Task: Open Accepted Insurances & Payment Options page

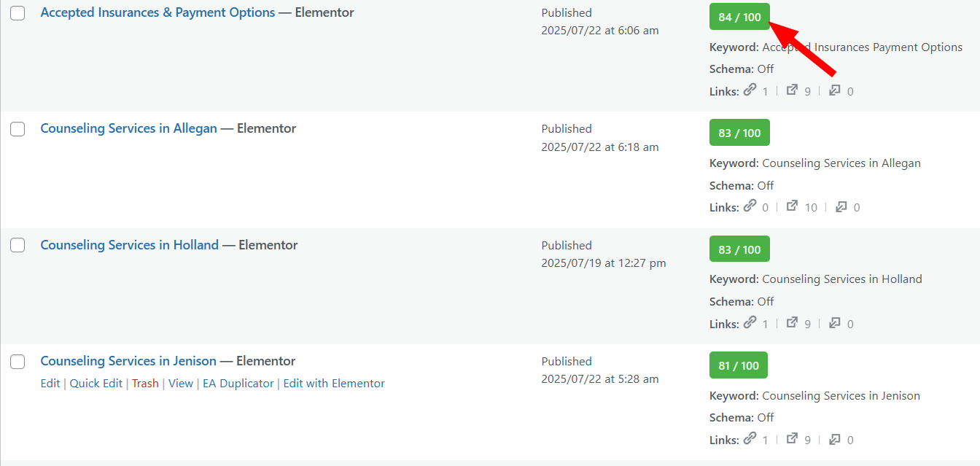Action: click(x=157, y=12)
